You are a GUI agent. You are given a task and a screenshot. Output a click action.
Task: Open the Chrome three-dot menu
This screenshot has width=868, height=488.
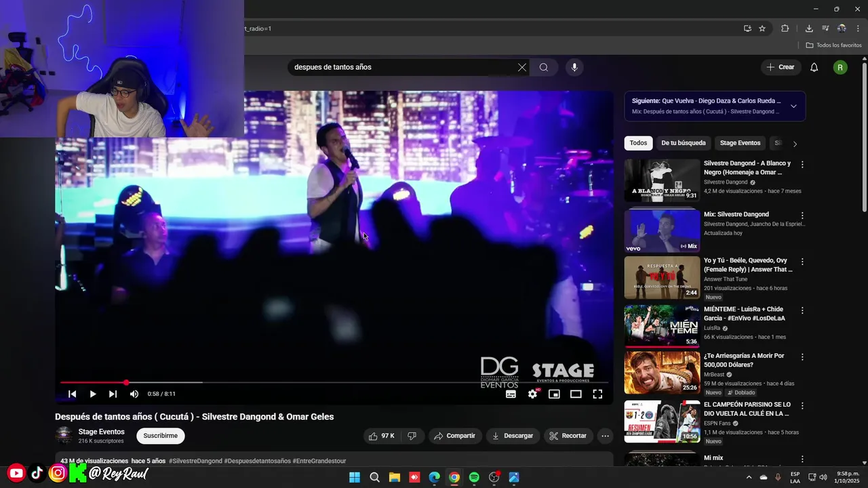coord(858,28)
